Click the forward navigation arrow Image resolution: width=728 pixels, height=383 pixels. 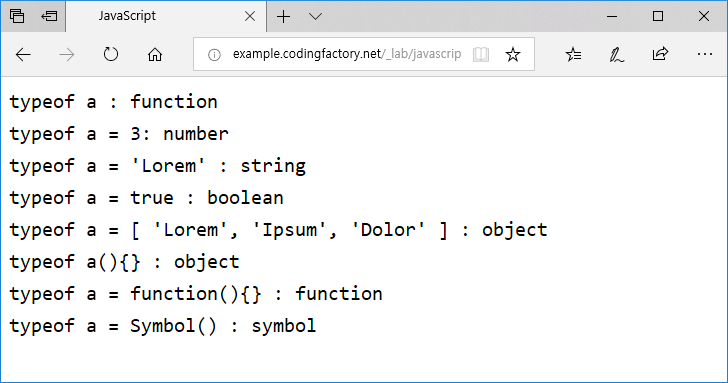point(67,55)
